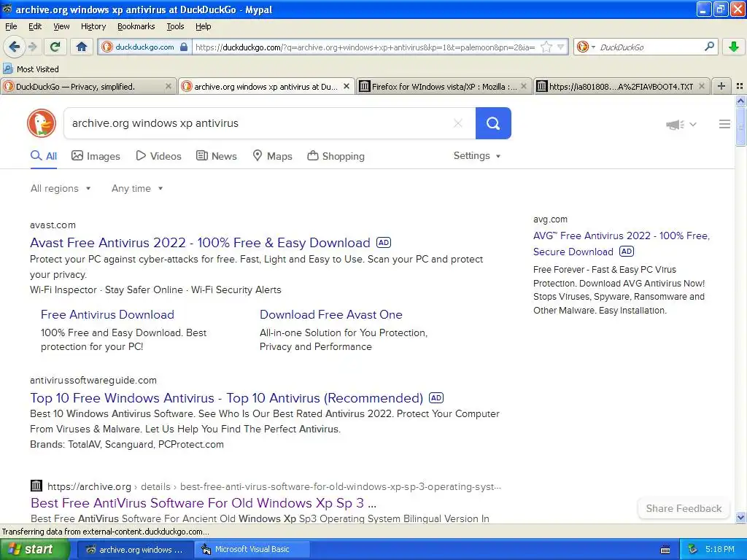This screenshot has height=560, width=747.
Task: Click the megaphone announcements icon
Action: pos(675,124)
